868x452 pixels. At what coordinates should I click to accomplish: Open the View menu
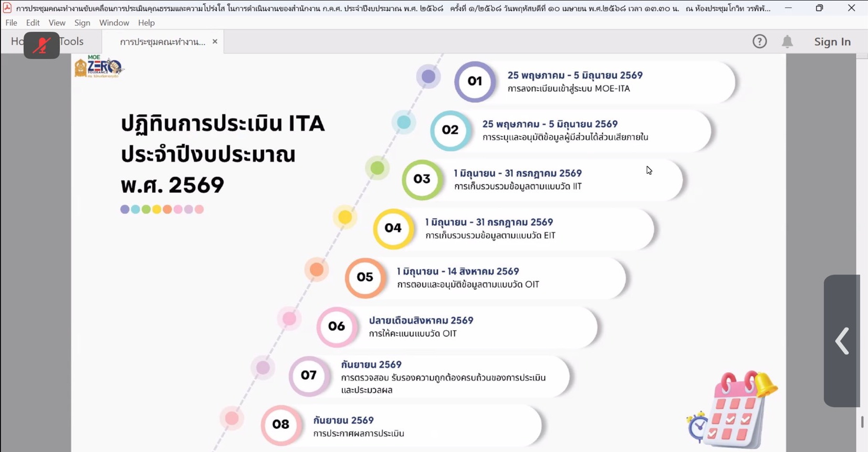[x=57, y=23]
